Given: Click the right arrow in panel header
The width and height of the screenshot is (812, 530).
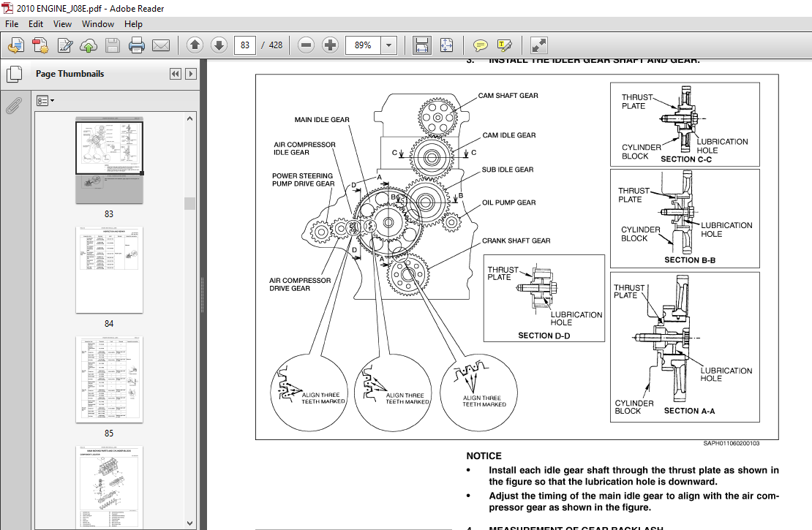Looking at the screenshot, I should pos(191,74).
